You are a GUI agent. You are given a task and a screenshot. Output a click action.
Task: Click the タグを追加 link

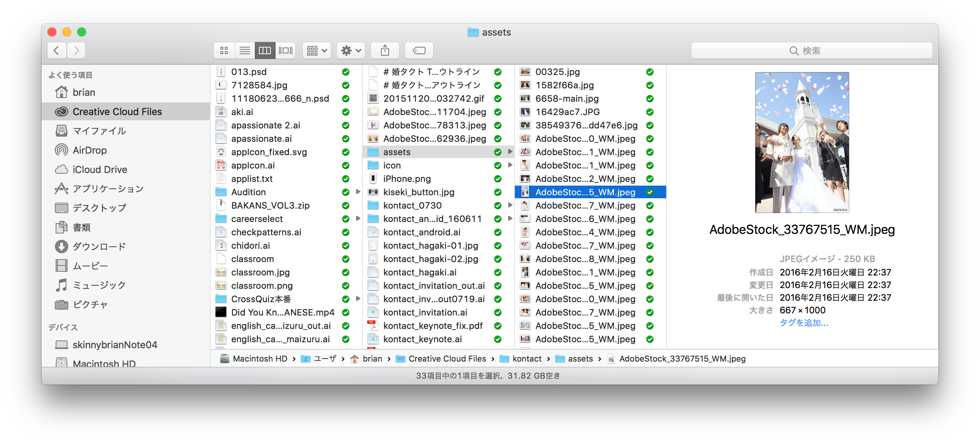803,323
